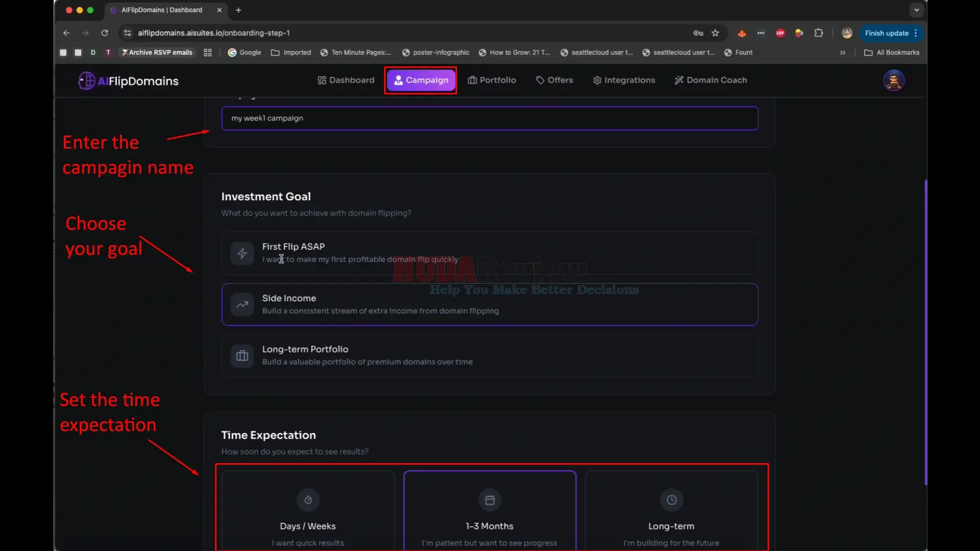
Task: Open the Archive RSVP emails bookmark
Action: [x=157, y=53]
